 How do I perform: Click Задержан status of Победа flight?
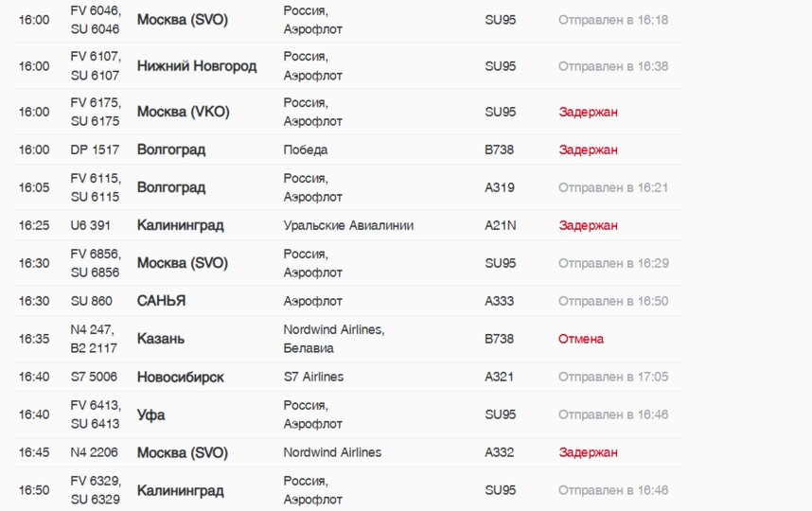tap(588, 150)
